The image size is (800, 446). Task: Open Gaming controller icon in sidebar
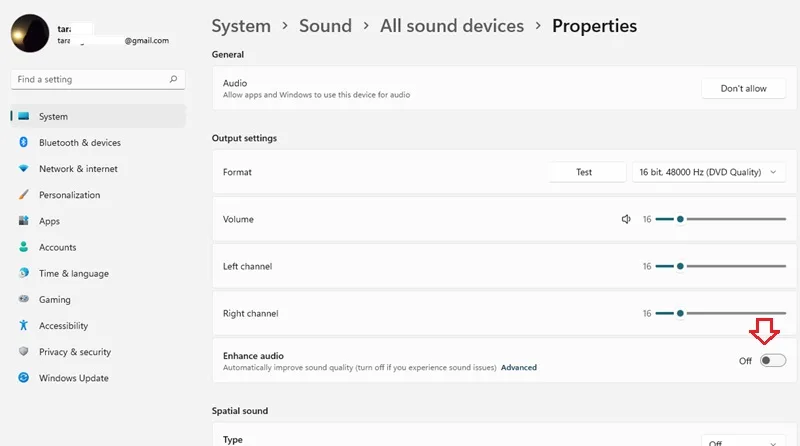point(23,299)
